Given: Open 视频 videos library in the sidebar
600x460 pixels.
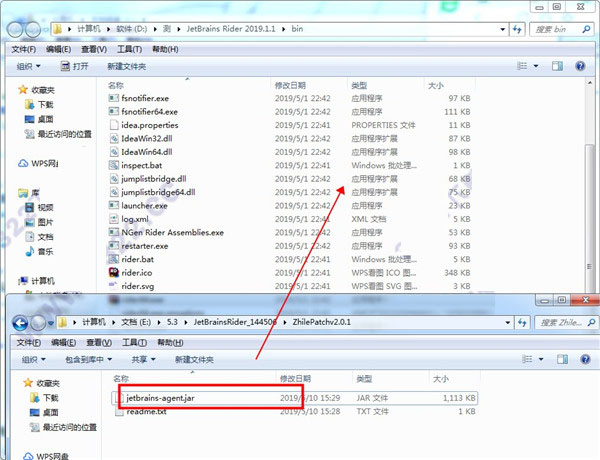Looking at the screenshot, I should [x=39, y=207].
